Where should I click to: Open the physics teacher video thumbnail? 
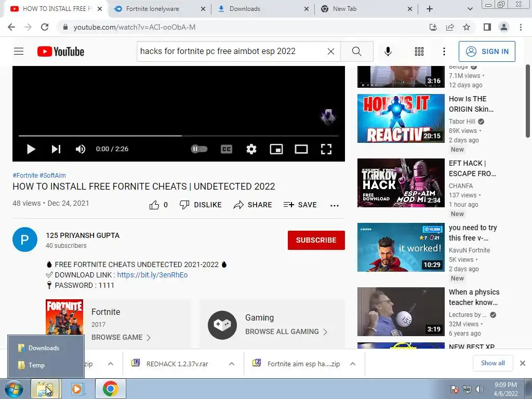pyautogui.click(x=401, y=312)
